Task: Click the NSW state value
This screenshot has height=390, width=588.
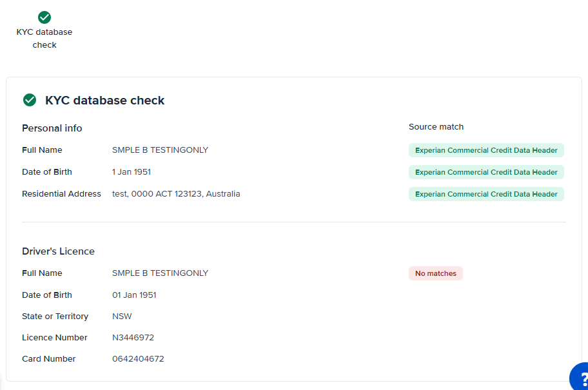Action: [x=122, y=317]
